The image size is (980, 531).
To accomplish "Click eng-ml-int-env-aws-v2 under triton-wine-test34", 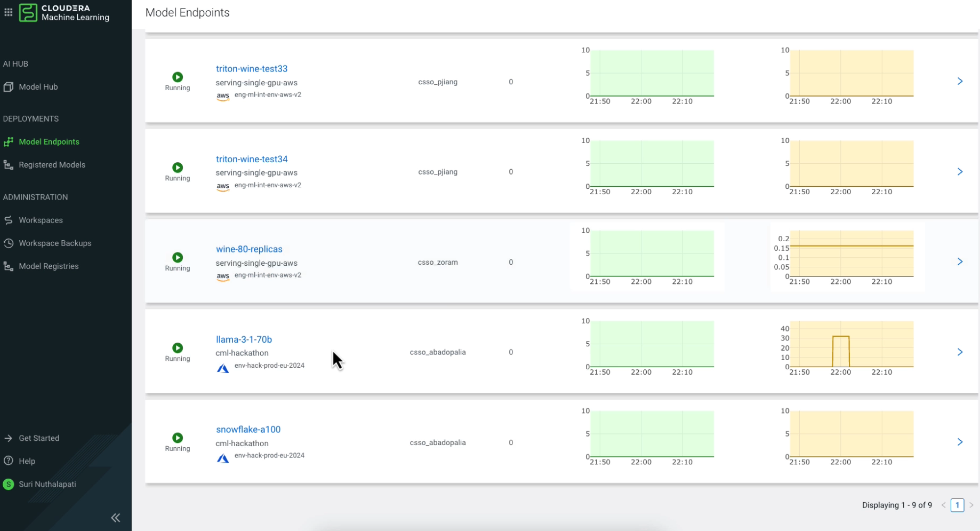I will pyautogui.click(x=268, y=185).
